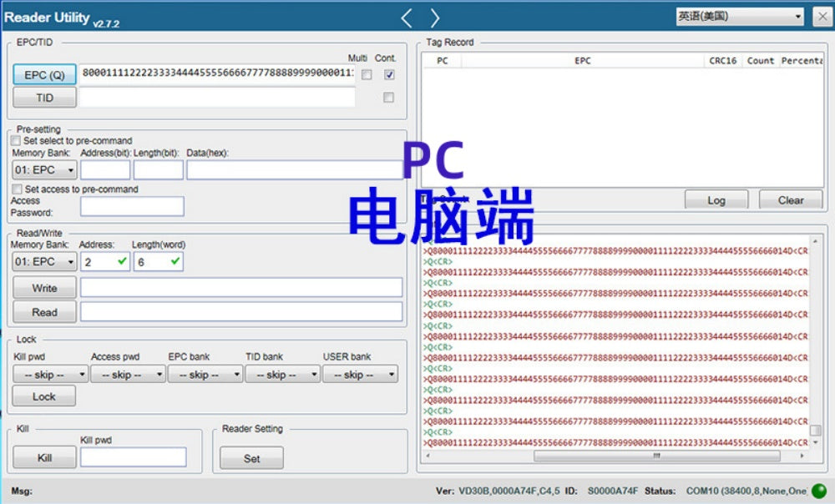
Task: Click the Count column header
Action: 760,61
